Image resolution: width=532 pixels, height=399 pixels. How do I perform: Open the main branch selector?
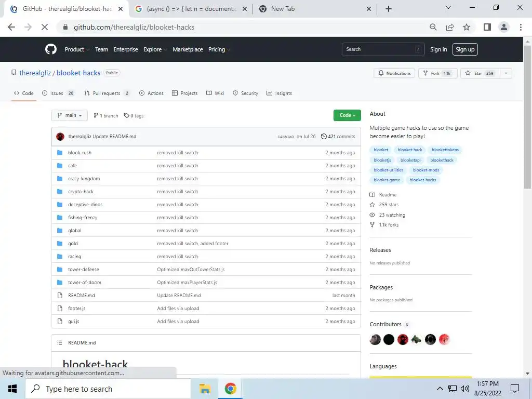[69, 115]
